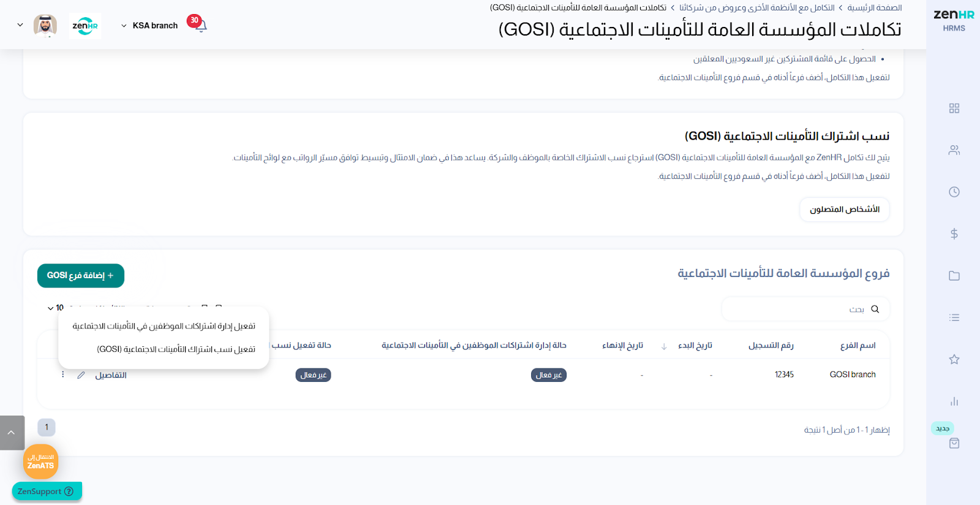Select تفعيل إدارة اشتراكات الموظفين menu option
This screenshot has width=980, height=505.
(x=164, y=326)
